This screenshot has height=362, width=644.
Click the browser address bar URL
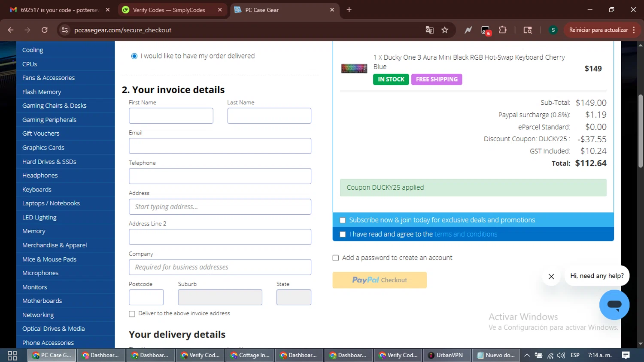123,30
